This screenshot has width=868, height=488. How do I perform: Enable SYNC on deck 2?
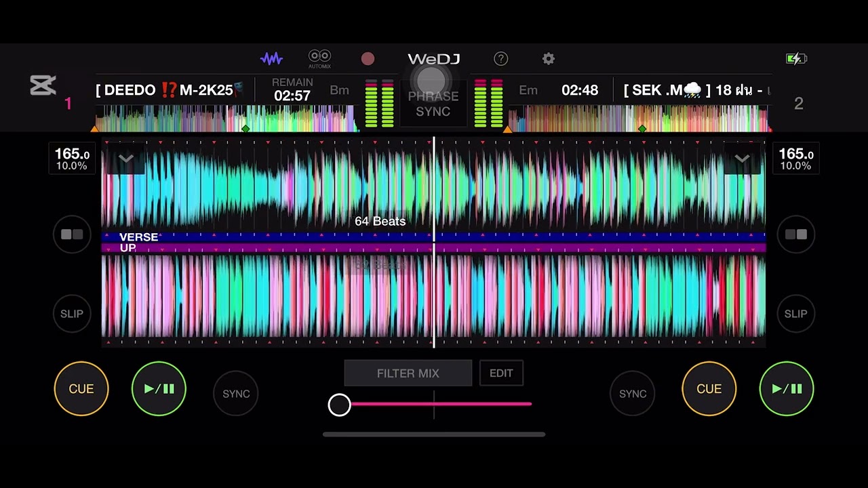click(633, 393)
